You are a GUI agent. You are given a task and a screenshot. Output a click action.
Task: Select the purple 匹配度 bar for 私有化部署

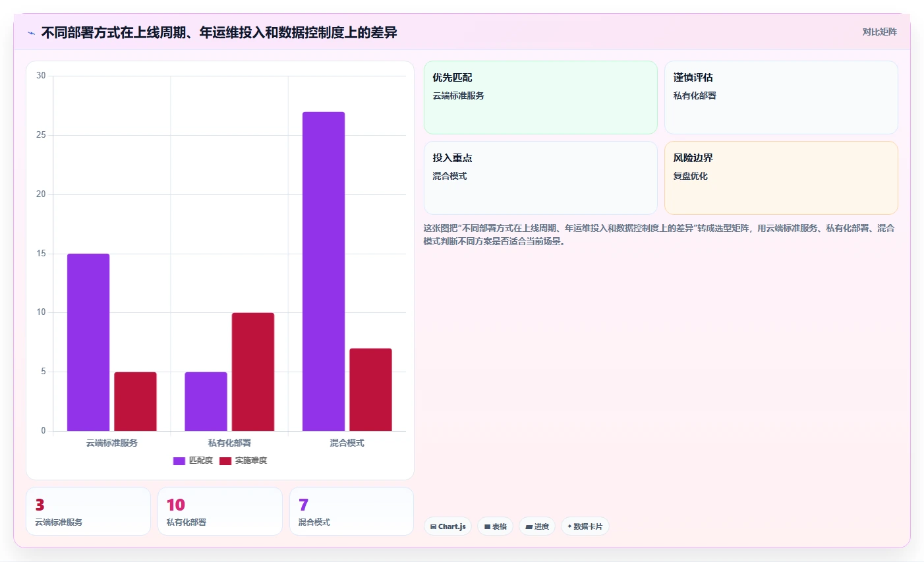(x=206, y=402)
